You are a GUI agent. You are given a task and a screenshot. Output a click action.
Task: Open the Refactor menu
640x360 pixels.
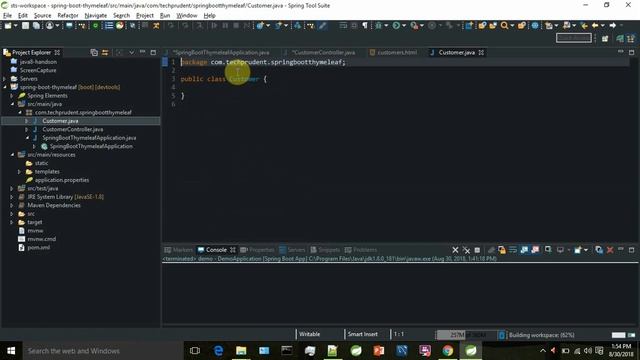[68, 16]
